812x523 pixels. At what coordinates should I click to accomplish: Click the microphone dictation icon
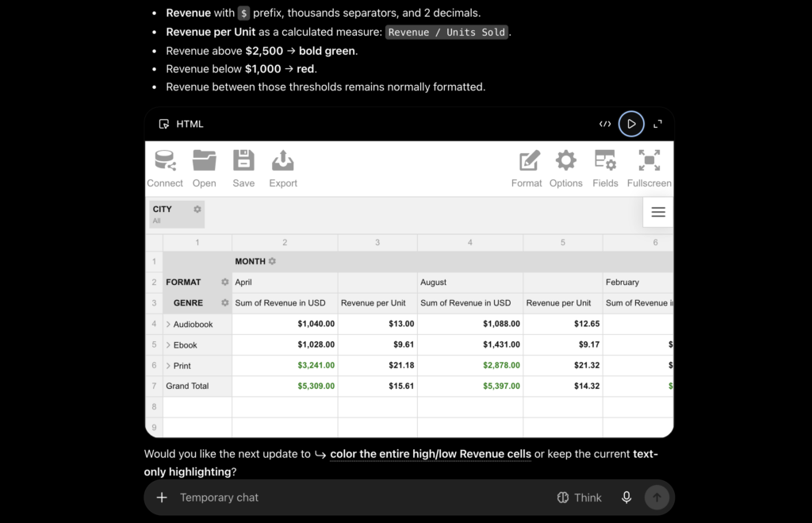tap(626, 498)
